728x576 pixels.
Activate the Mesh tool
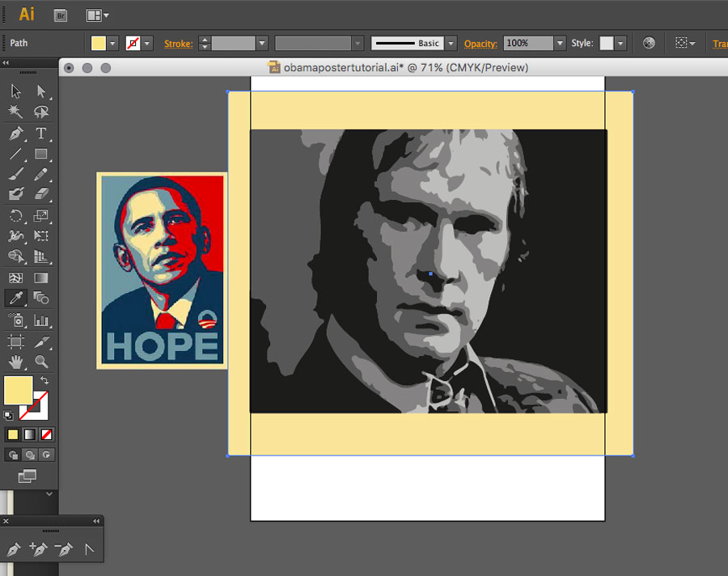point(16,277)
